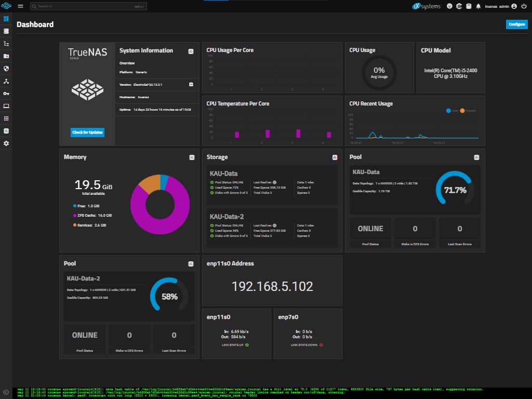Click the ZFS Cache legend color dot
The width and height of the screenshot is (532, 399).
(75, 215)
